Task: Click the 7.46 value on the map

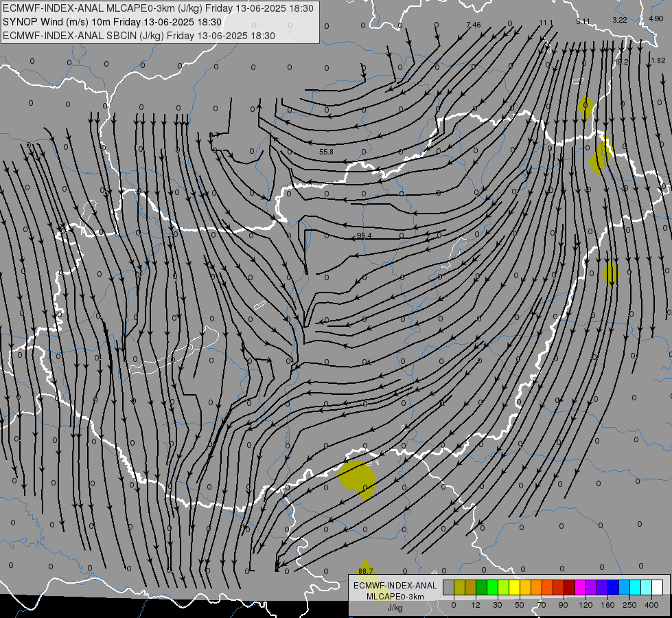Action: [x=474, y=25]
